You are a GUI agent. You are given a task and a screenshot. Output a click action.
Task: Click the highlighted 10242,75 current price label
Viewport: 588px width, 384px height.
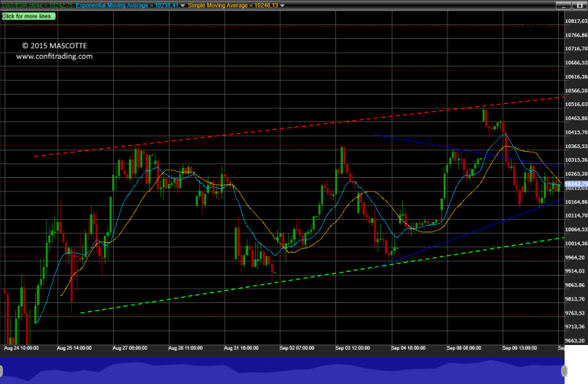pyautogui.click(x=576, y=184)
